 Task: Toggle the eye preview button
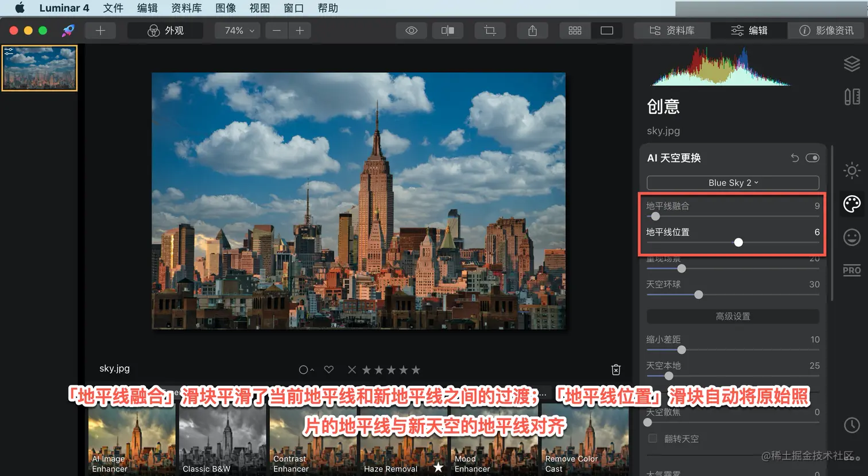click(x=412, y=30)
